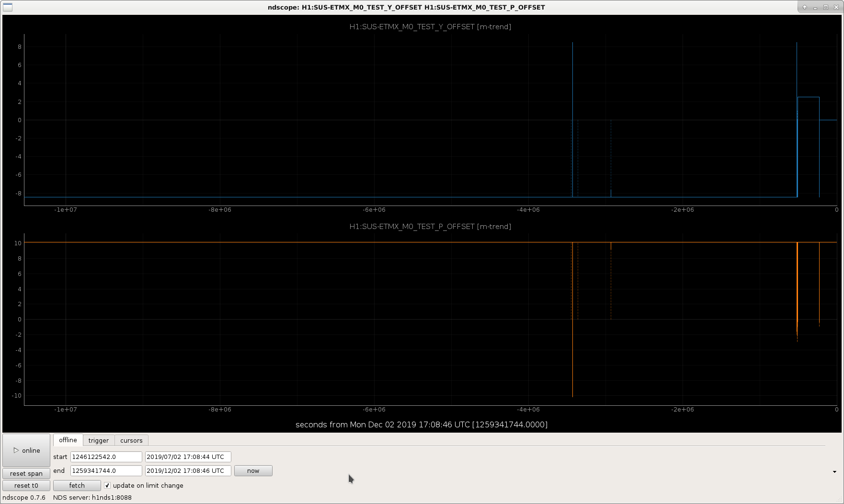Start online mode with the play button
Screen dimensions: 844x504
click(26, 450)
